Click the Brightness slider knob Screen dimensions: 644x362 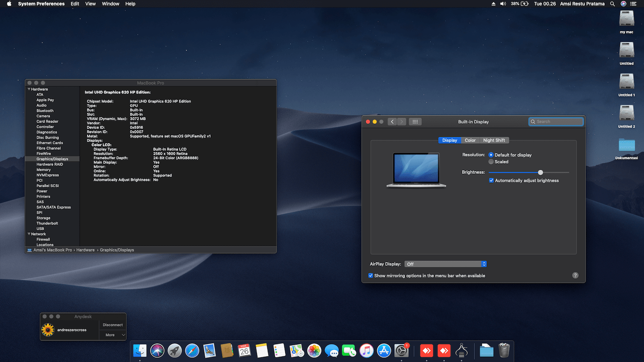(541, 173)
